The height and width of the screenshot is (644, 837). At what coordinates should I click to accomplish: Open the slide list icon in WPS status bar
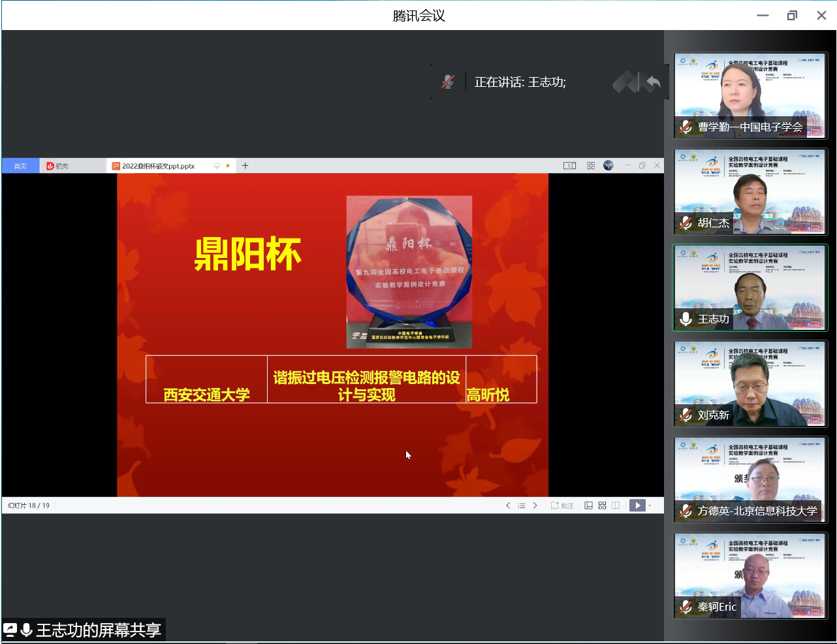click(522, 506)
